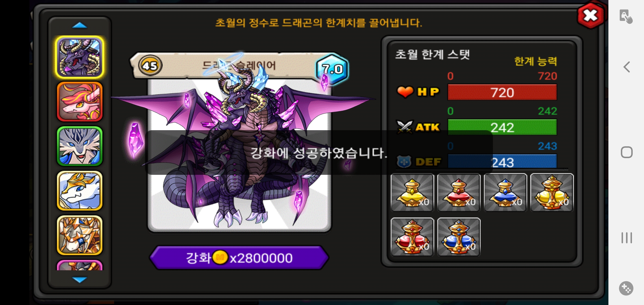Tap the small red essence potion
The height and width of the screenshot is (305, 644).
point(459,193)
